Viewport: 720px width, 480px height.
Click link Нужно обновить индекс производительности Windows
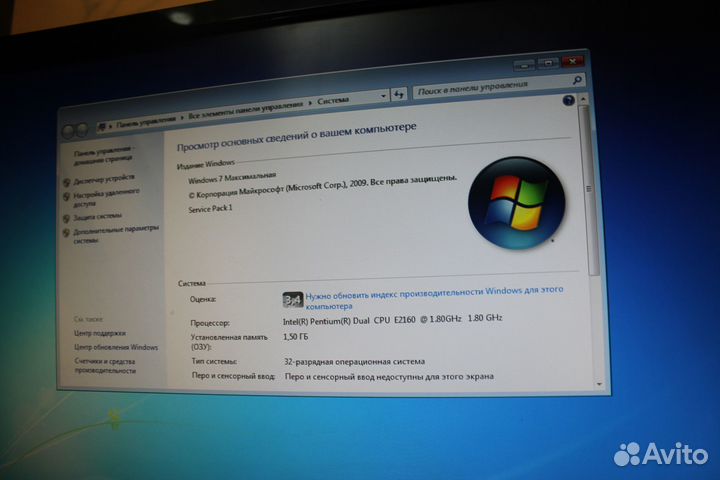[434, 298]
